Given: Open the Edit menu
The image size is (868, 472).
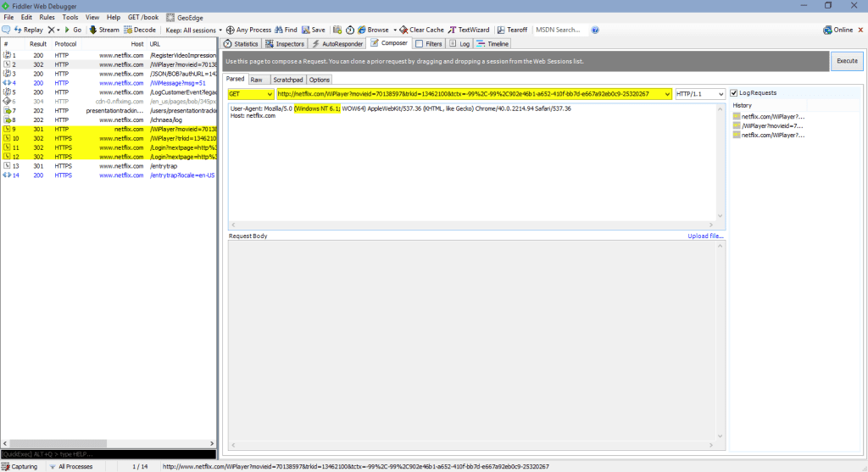Looking at the screenshot, I should click(x=26, y=17).
